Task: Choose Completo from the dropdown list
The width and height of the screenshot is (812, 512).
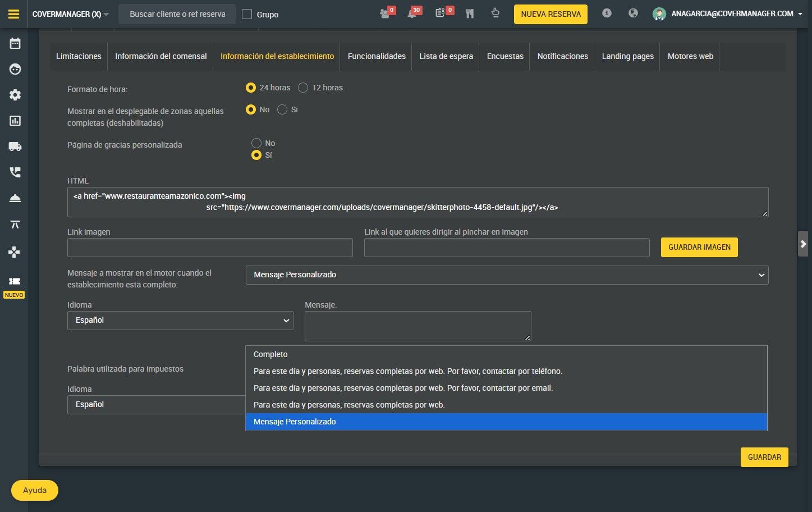Action: [x=270, y=354]
